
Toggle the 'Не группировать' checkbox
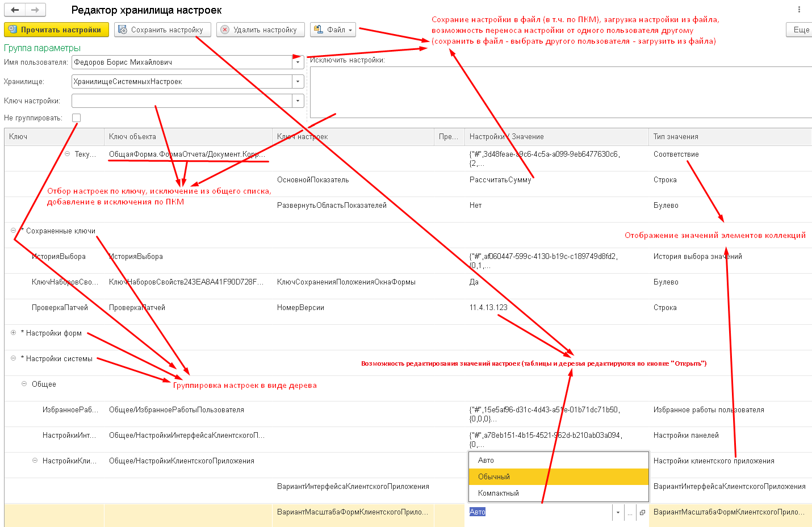(x=77, y=118)
